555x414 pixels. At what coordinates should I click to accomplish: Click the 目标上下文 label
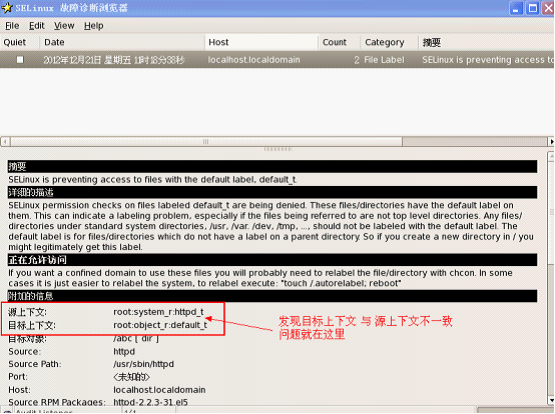click(x=32, y=325)
